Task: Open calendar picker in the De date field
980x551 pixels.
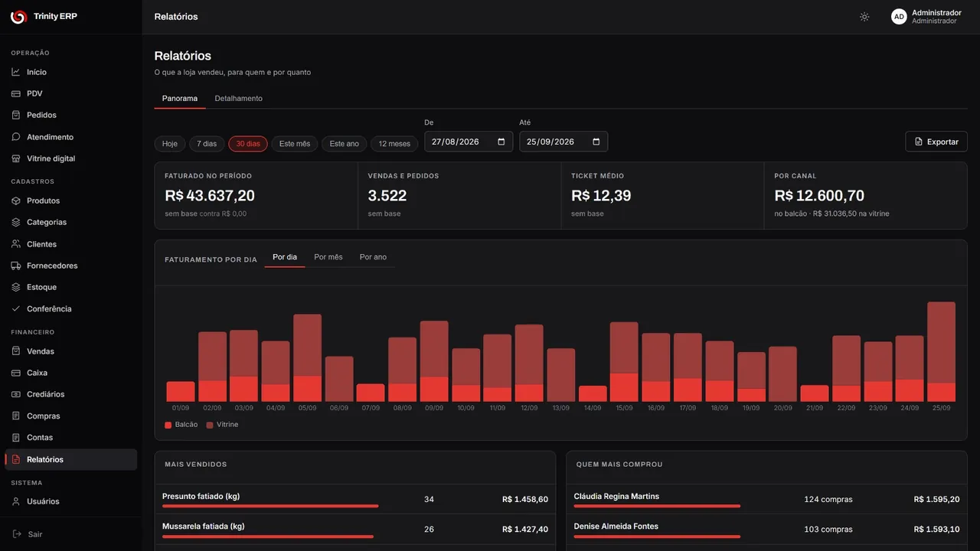Action: click(x=501, y=142)
